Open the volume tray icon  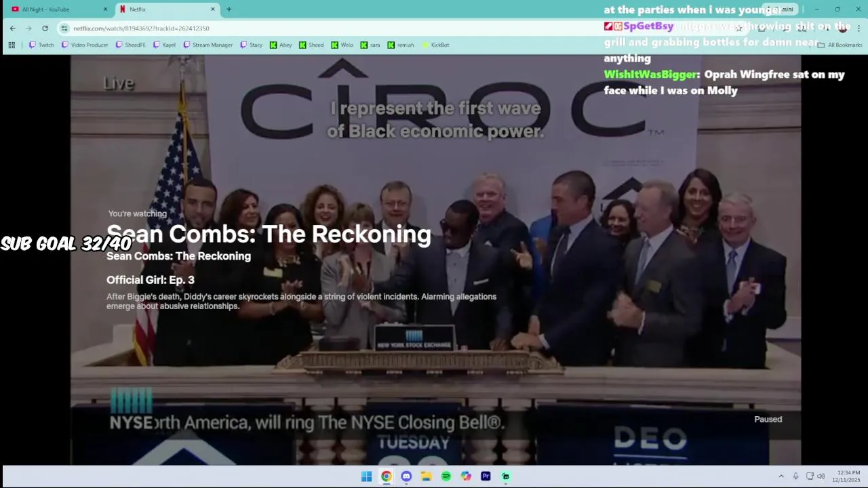click(821, 476)
